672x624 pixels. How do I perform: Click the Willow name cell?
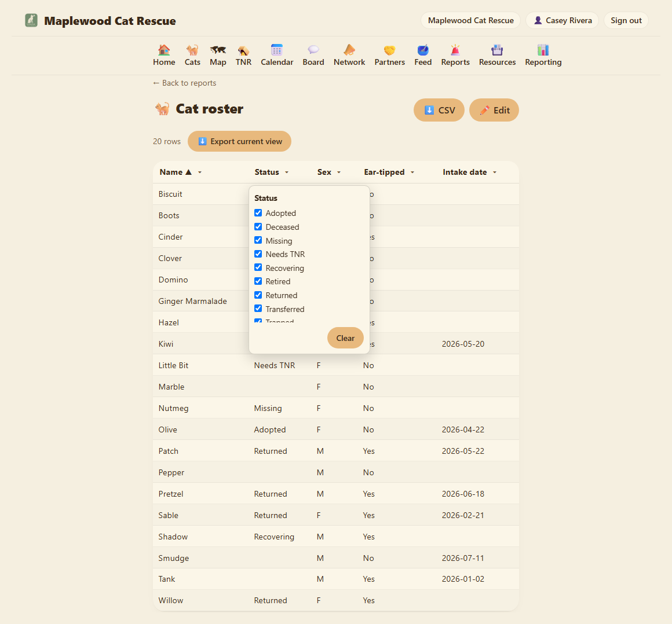click(170, 600)
